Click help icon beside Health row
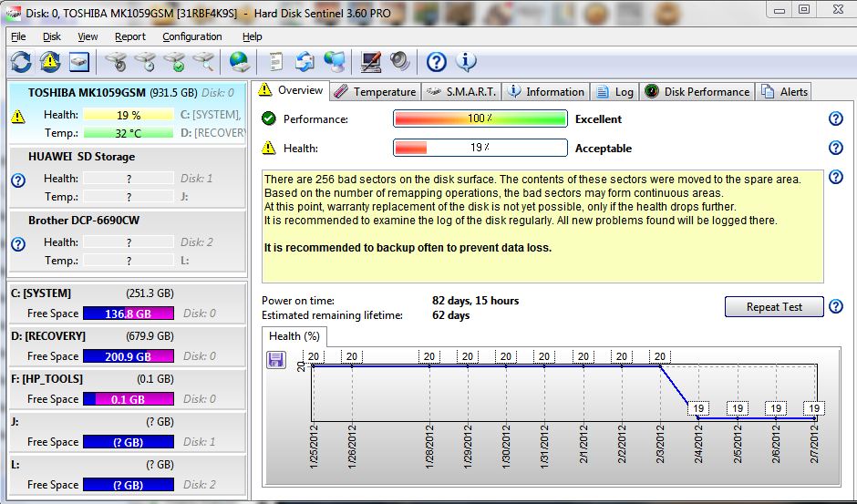Screen dimensions: 857x504 click(x=836, y=148)
